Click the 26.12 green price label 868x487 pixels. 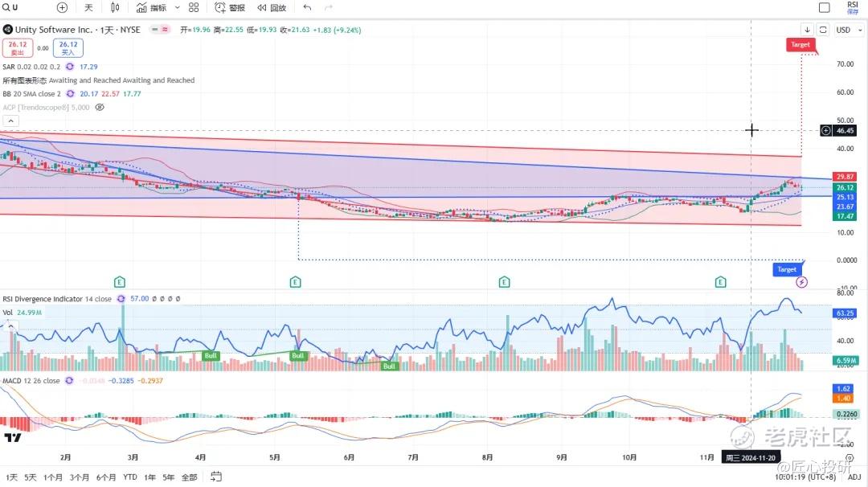click(x=845, y=187)
